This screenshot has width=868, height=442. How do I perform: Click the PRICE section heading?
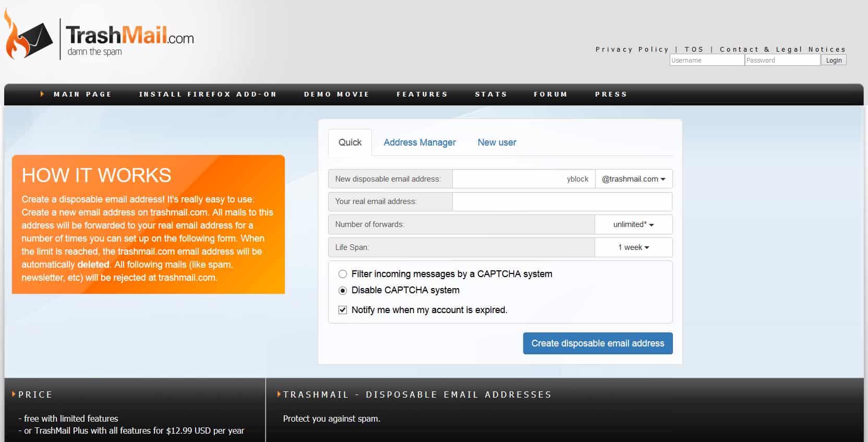35,395
